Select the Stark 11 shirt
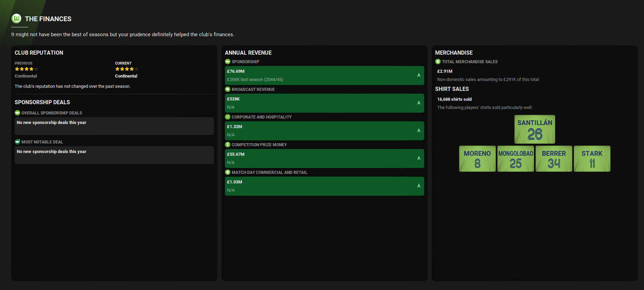The height and width of the screenshot is (290, 644). click(x=592, y=159)
